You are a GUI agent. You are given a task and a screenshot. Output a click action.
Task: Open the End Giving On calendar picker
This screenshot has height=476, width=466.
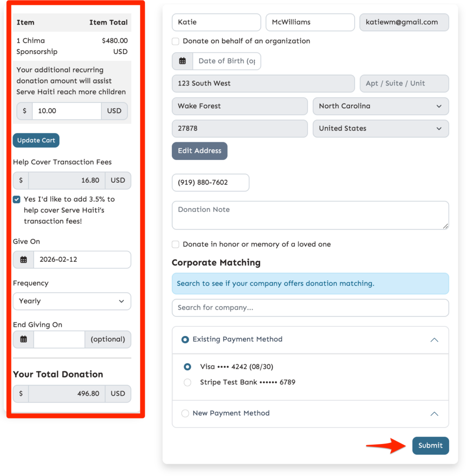tap(23, 339)
